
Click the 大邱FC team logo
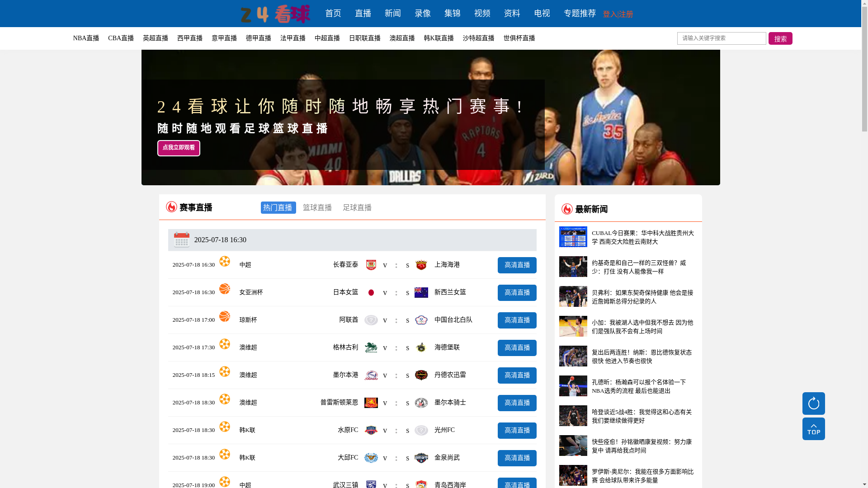(x=371, y=458)
